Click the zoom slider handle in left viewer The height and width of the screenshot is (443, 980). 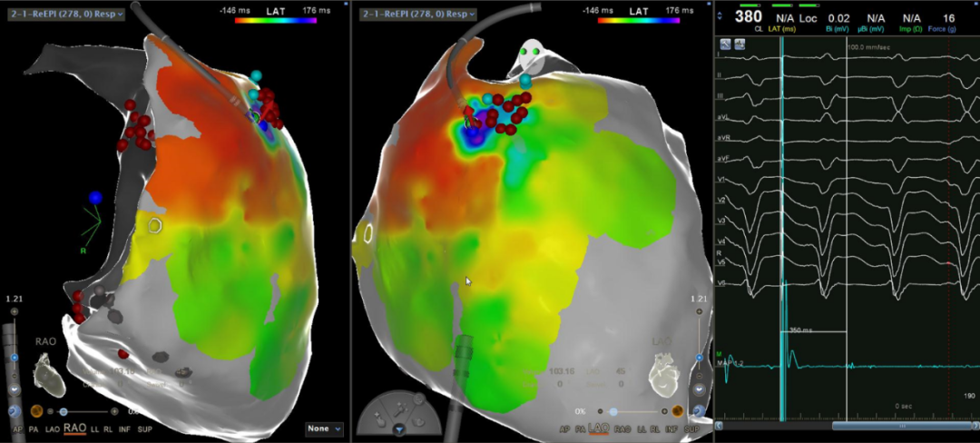(15, 358)
